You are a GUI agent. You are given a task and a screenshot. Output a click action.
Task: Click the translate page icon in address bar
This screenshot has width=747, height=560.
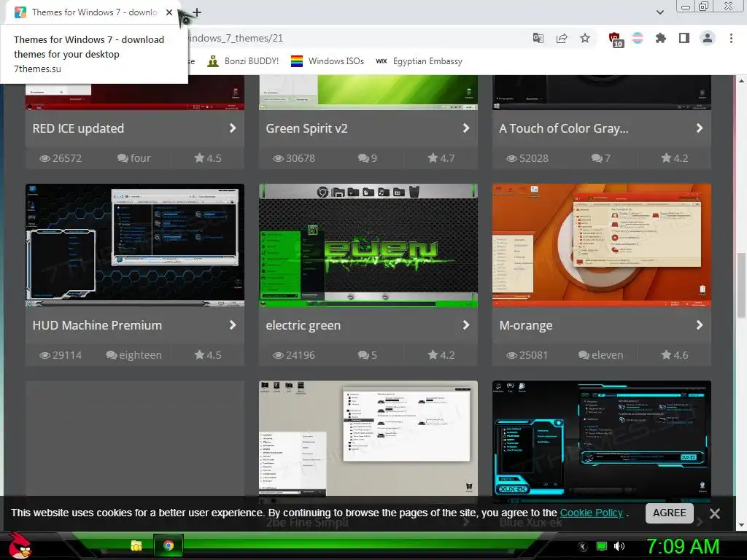pyautogui.click(x=538, y=39)
